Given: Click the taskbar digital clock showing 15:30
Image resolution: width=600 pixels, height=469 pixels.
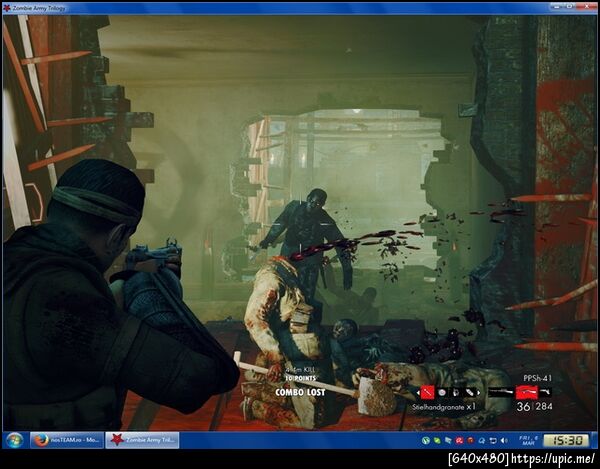Looking at the screenshot, I should (x=566, y=441).
